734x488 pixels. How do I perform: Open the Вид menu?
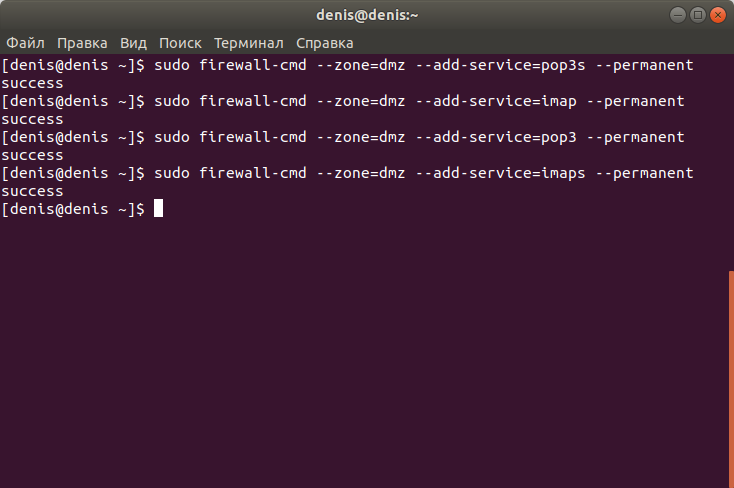tap(133, 43)
